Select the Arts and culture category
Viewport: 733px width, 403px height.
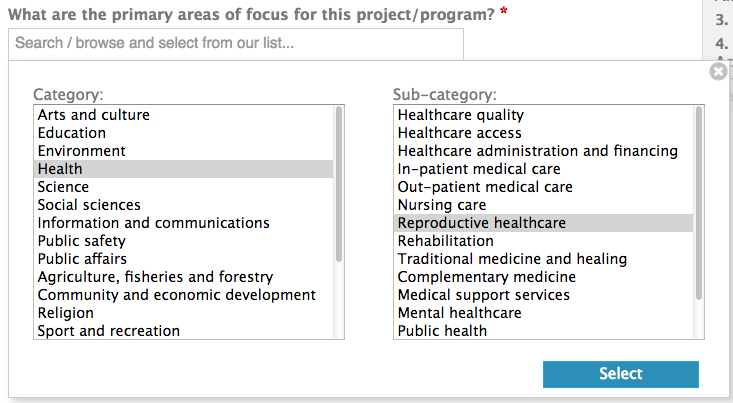pyautogui.click(x=94, y=115)
